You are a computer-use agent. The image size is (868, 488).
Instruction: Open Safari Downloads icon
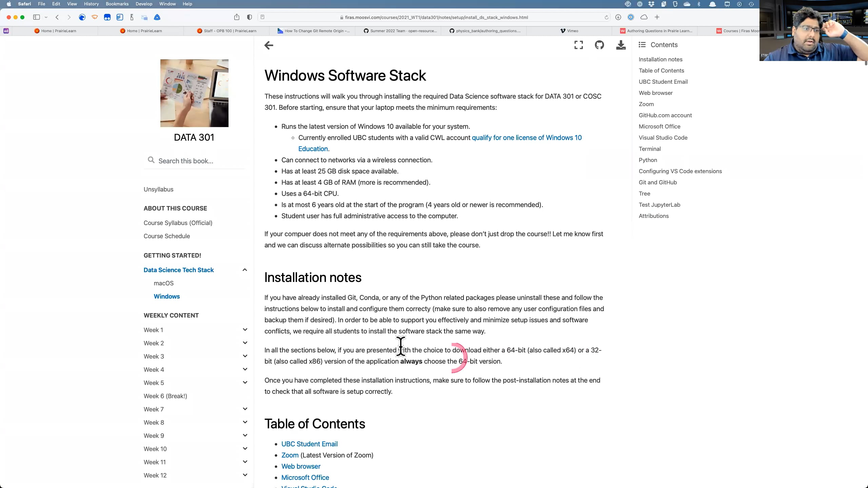click(618, 17)
